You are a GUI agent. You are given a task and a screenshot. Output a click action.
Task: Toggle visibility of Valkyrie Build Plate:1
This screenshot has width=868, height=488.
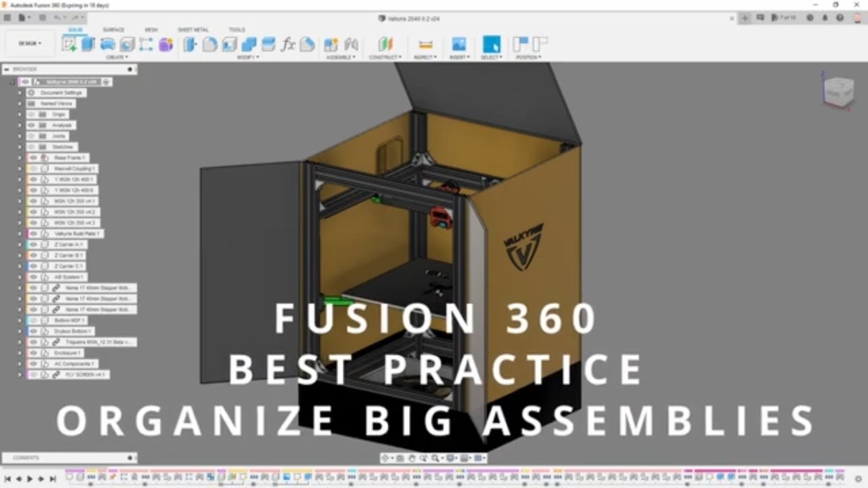coord(33,234)
